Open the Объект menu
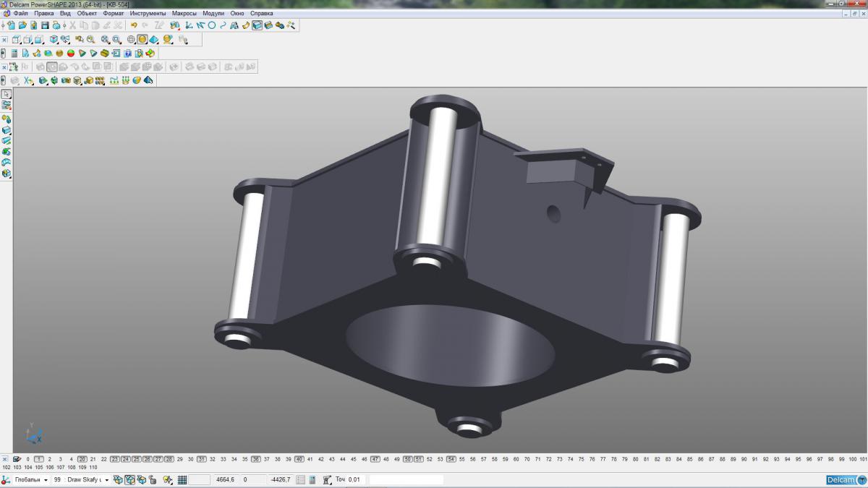 (x=88, y=13)
